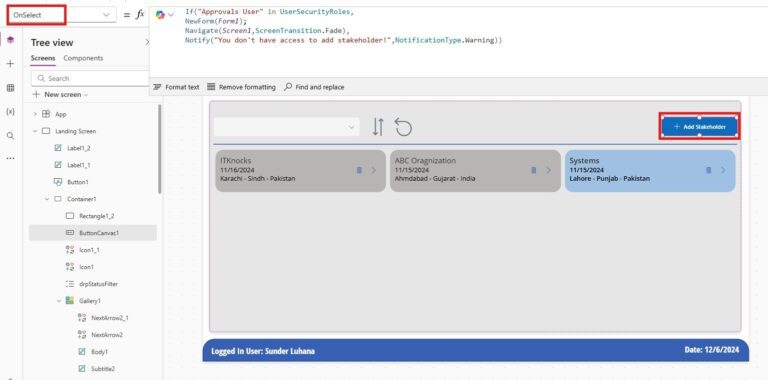This screenshot has height=380, width=768.
Task: Open ITKnocks details with its arrow icon
Action: (374, 170)
